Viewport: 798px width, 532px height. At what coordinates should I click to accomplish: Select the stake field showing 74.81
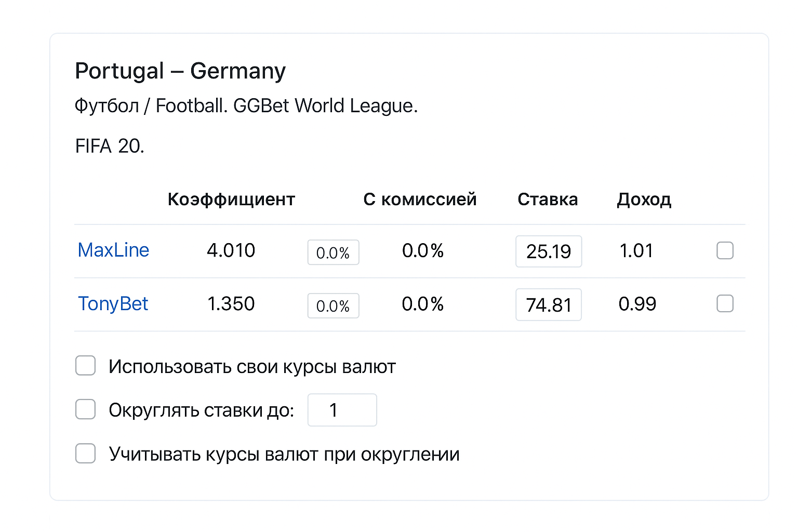coord(548,305)
